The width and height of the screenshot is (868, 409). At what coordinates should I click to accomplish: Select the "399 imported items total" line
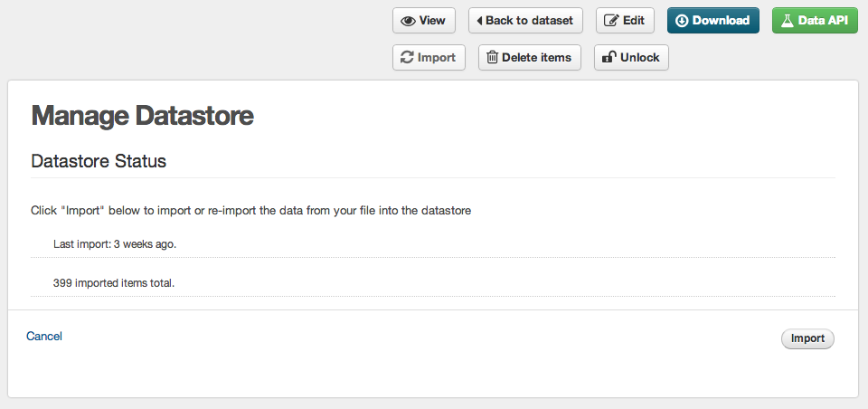tap(114, 282)
